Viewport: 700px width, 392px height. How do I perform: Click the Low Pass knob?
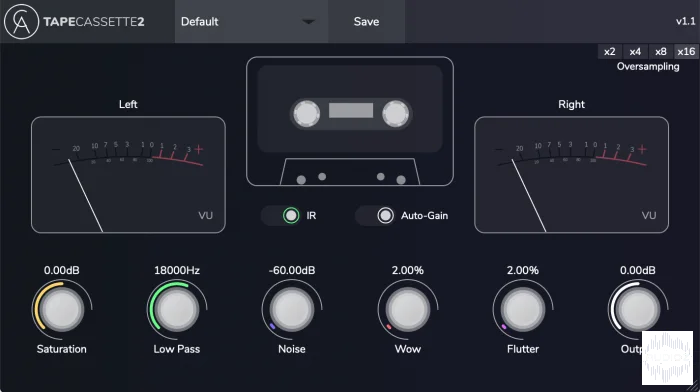click(x=177, y=309)
